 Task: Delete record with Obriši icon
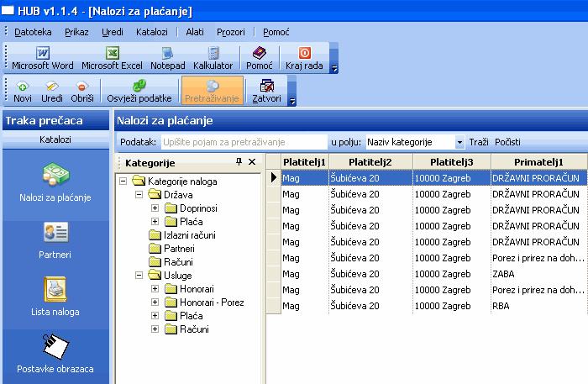[82, 91]
